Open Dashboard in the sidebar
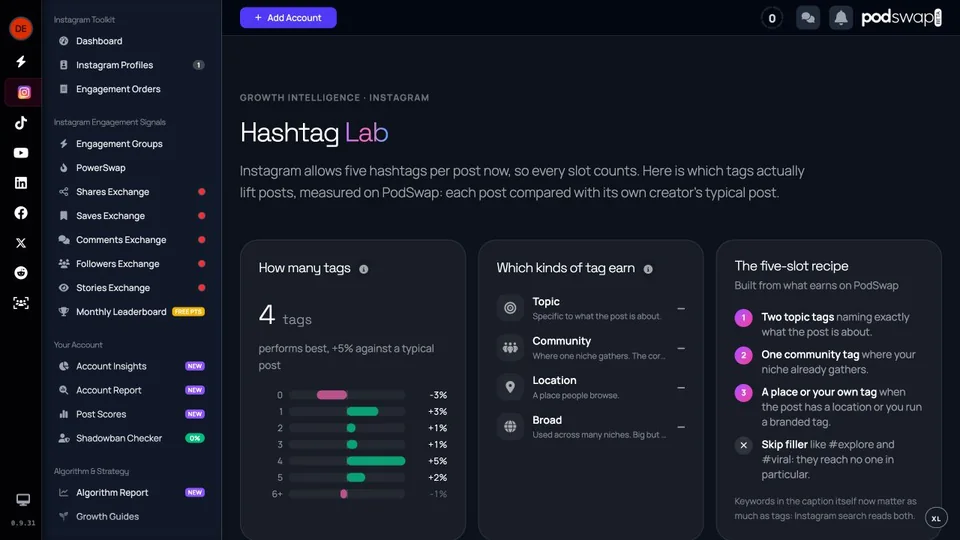Screen dimensions: 960x540 (x=131, y=41)
